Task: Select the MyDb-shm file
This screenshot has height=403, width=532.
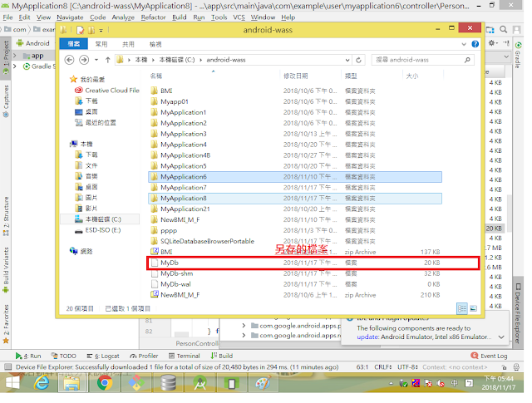Action: tap(295, 273)
